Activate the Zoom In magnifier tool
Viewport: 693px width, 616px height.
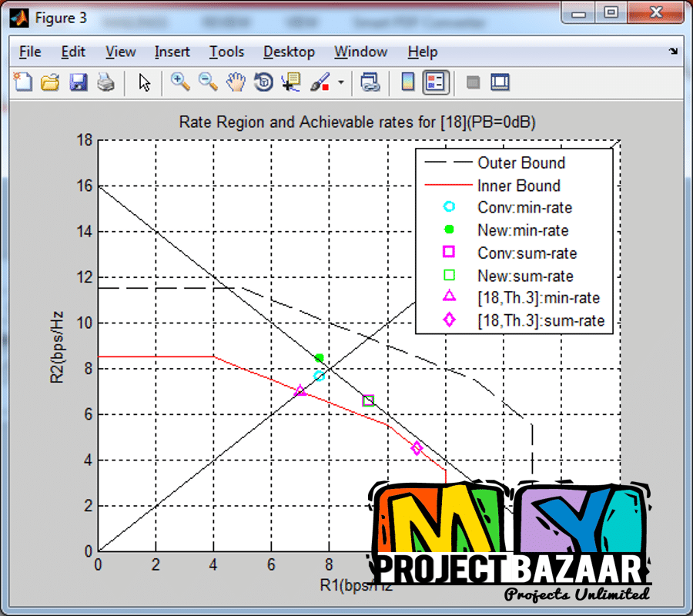pyautogui.click(x=180, y=82)
